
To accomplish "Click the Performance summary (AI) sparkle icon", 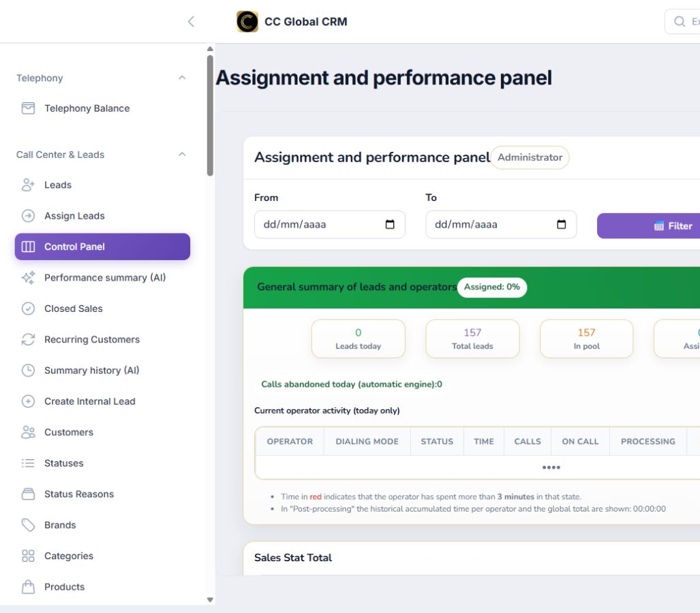I will (x=28, y=277).
